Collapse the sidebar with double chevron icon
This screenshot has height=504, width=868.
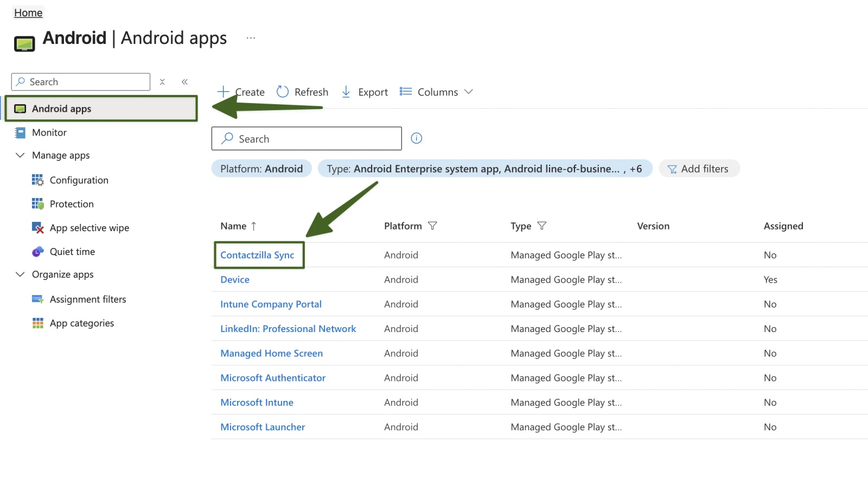184,82
